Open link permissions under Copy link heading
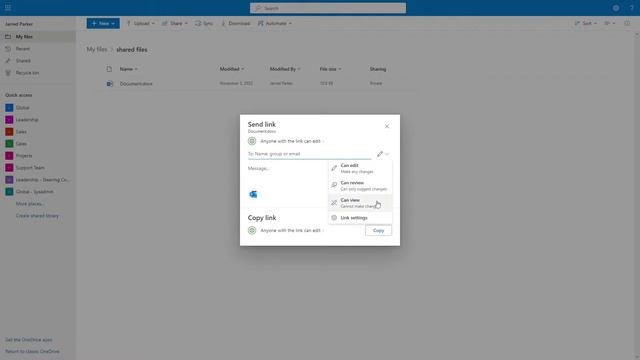Screen dimensions: 640x360 (292, 231)
